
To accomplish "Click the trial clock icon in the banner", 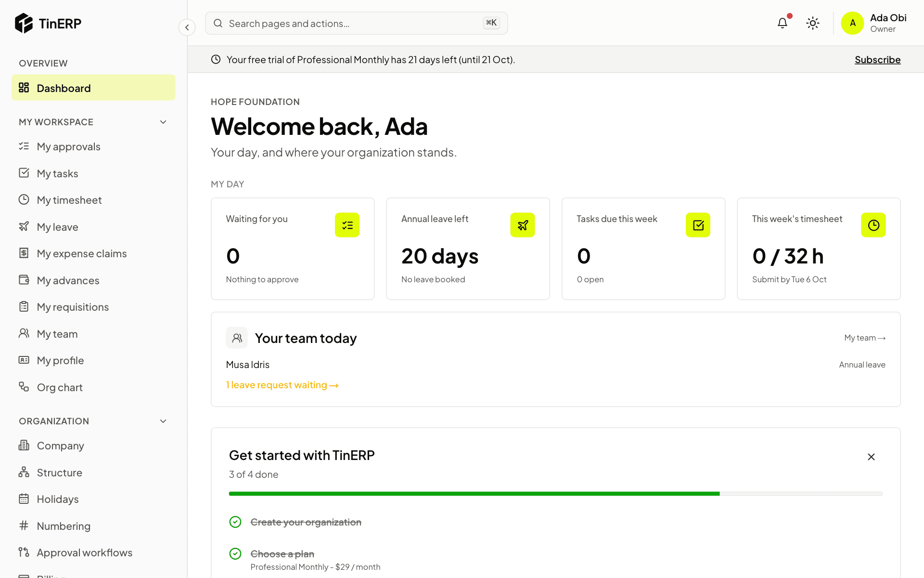I will (x=216, y=59).
